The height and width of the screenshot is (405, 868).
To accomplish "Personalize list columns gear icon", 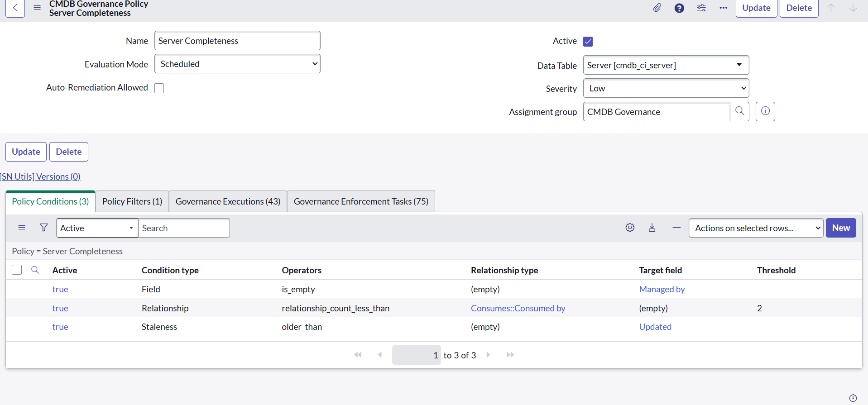I will pos(630,228).
